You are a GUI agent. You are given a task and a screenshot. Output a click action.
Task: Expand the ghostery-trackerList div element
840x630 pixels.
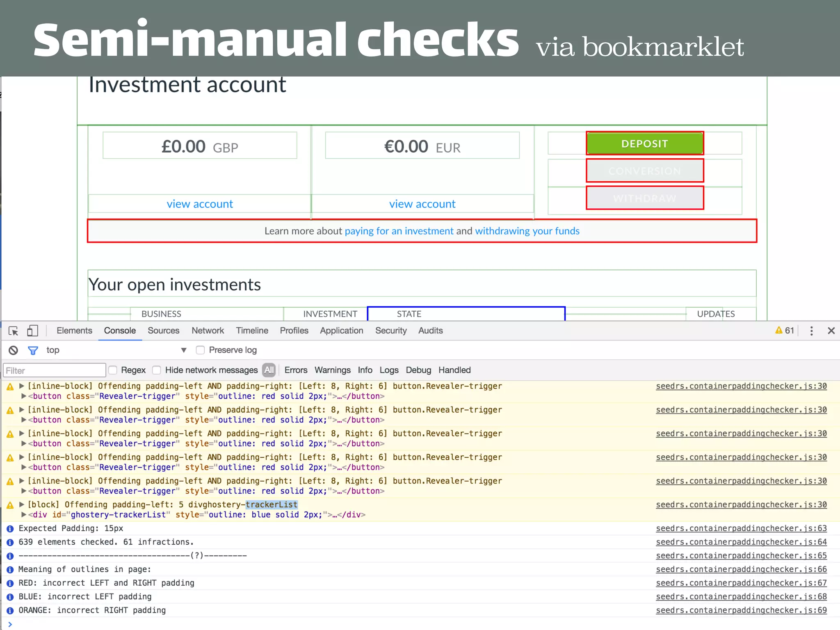(24, 515)
